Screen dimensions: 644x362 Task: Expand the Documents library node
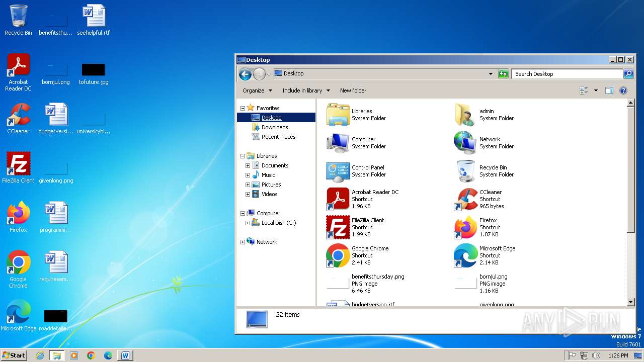[248, 165]
